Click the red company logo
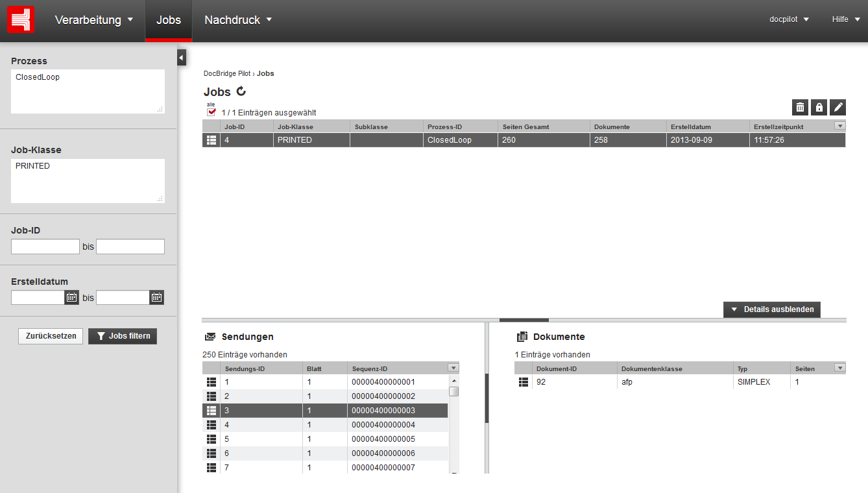The height and width of the screenshot is (493, 868). coord(21,19)
